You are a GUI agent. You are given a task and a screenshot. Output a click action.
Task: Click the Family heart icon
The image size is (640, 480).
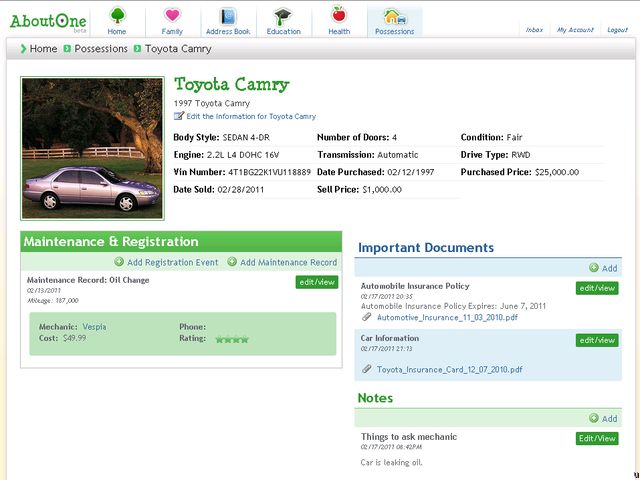tap(172, 16)
